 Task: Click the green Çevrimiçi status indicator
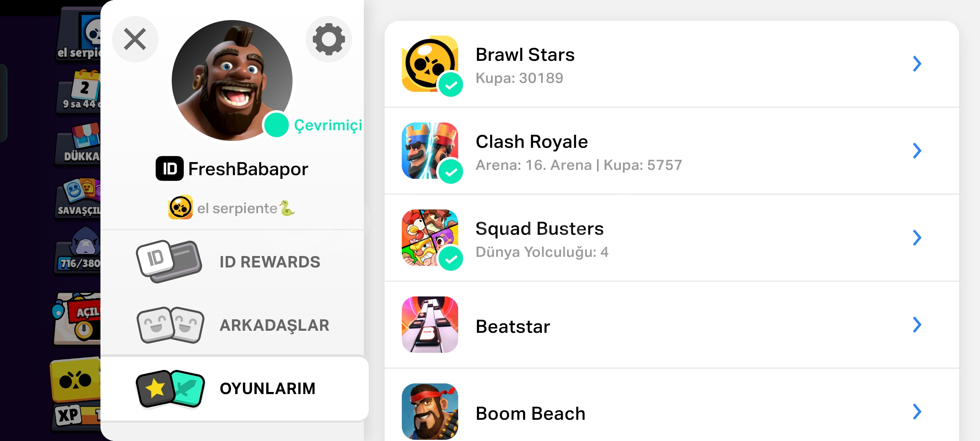(276, 125)
